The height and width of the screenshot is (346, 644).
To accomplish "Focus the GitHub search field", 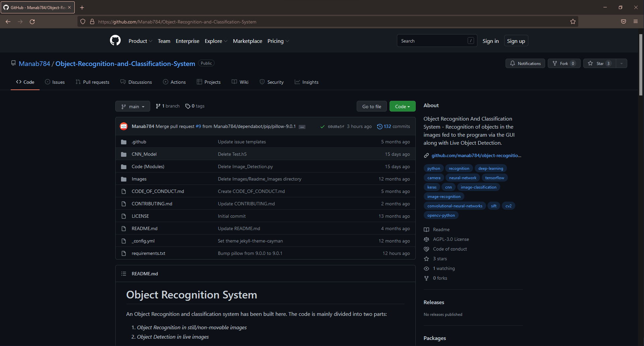I will (x=432, y=41).
